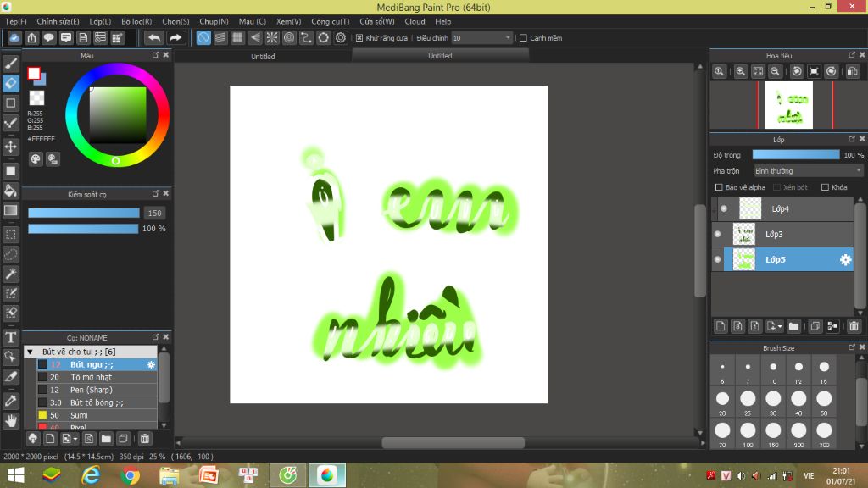Open the Điều chỉnh correction dropdown
Viewport: 868px width, 488px height.
click(481, 37)
